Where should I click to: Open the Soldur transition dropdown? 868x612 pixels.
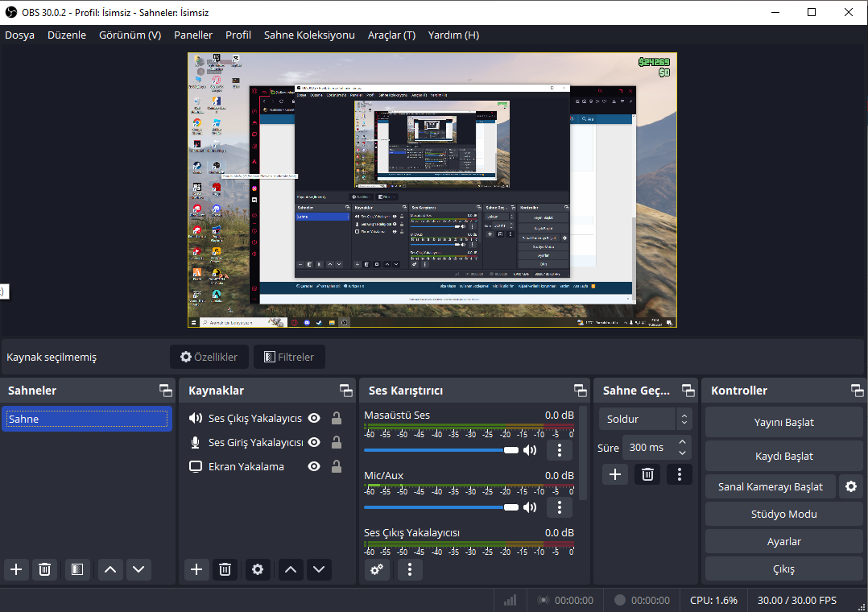tap(645, 420)
